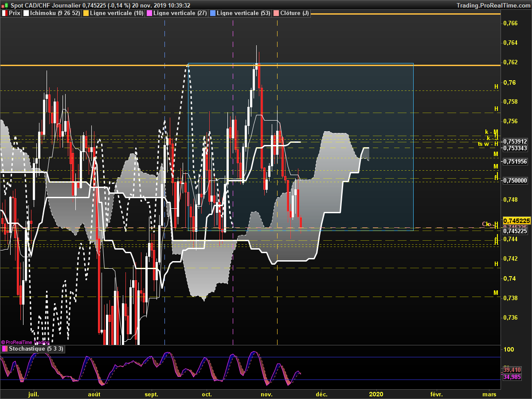Open the Stochastique (5 3 3) panel label
The image size is (532, 399).
point(36,349)
